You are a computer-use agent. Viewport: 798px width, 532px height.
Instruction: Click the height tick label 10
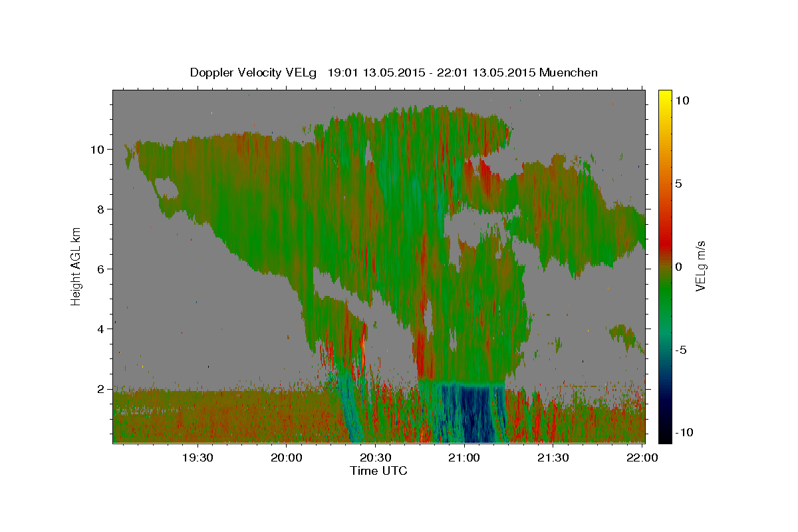click(97, 150)
